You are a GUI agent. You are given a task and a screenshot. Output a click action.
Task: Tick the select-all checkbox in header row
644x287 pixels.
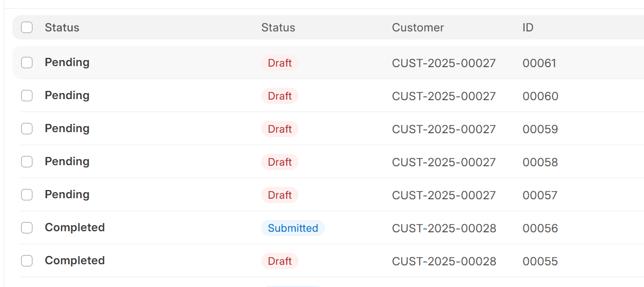(x=26, y=28)
